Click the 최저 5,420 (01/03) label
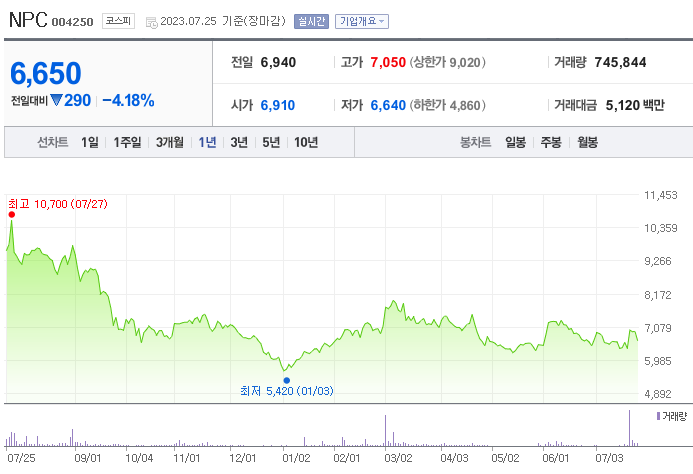693x474 pixels. pos(287,391)
